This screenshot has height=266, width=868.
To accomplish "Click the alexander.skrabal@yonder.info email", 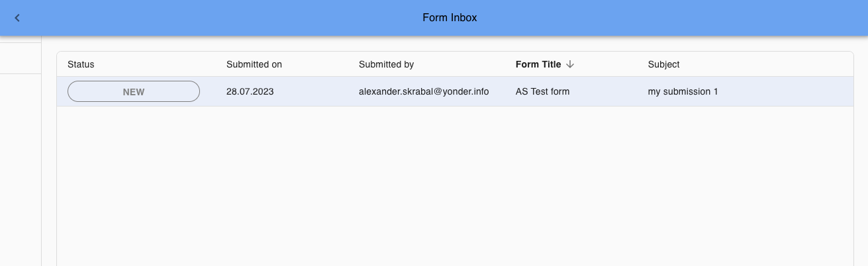I will (423, 92).
